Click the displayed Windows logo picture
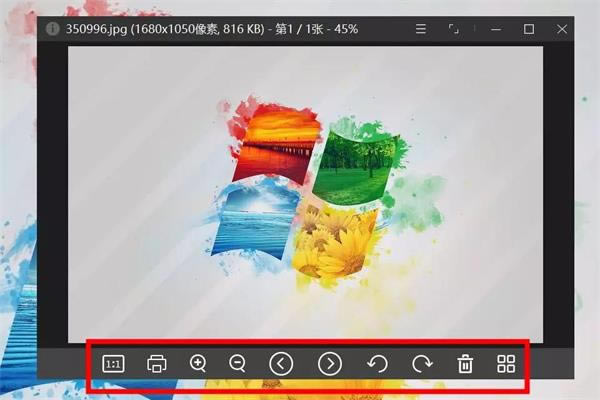 (305, 194)
